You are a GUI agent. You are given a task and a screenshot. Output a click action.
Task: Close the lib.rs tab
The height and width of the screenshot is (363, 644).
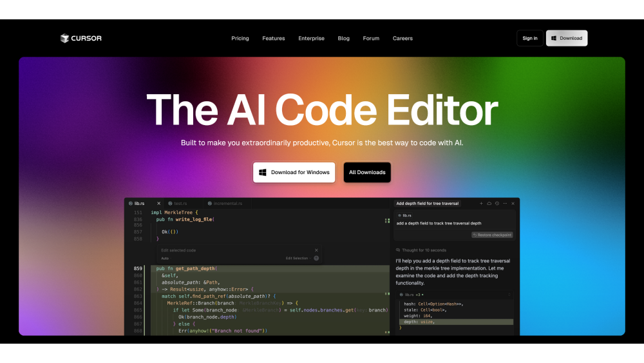[158, 204]
